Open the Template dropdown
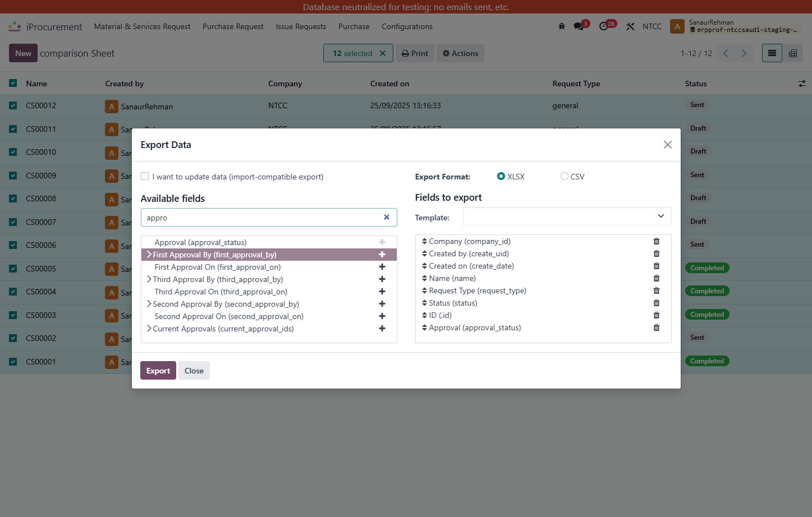The height and width of the screenshot is (517, 812). tap(567, 216)
